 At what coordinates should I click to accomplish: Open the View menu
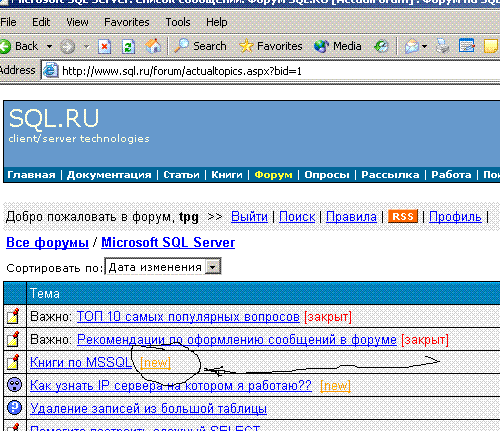77,22
